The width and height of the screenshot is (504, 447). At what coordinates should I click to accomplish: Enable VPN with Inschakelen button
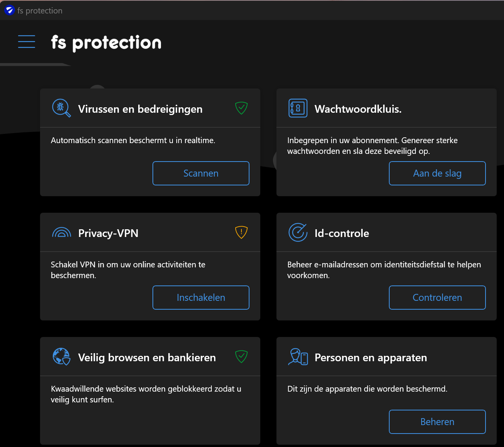tap(201, 298)
